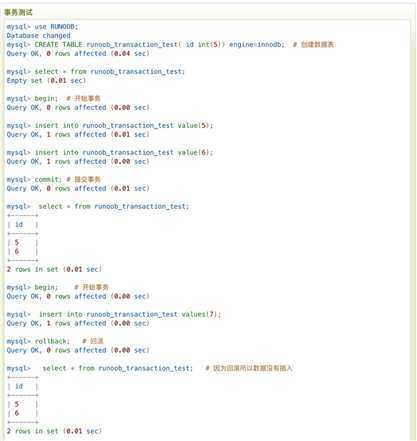Click the '# 因为回滚所以数据没有插入' comment

coord(249,368)
